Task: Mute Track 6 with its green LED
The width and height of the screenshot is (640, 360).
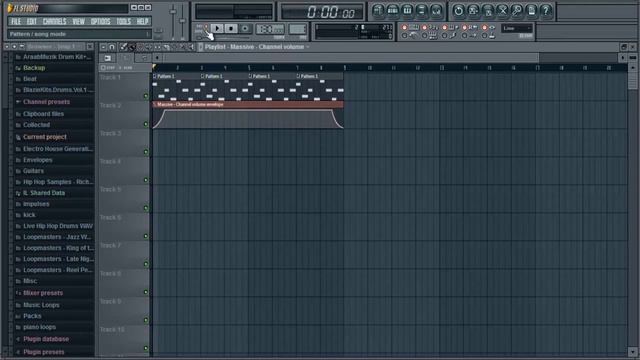Action: [x=146, y=236]
